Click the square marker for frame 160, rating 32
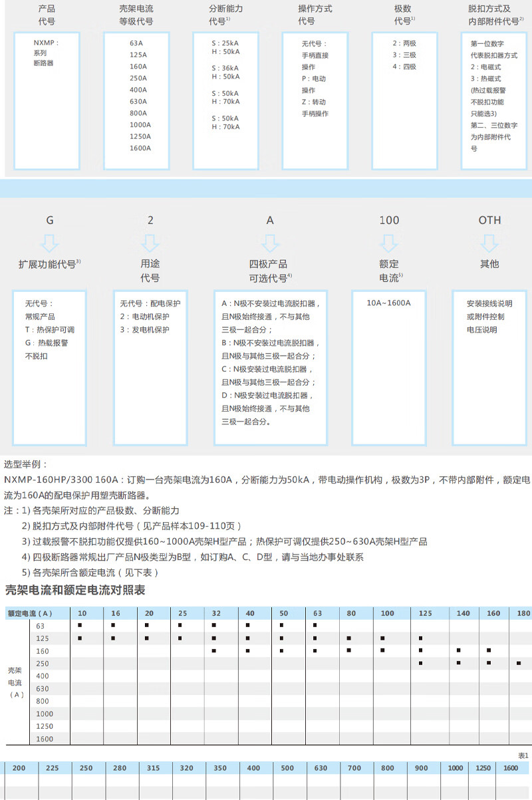 (215, 650)
